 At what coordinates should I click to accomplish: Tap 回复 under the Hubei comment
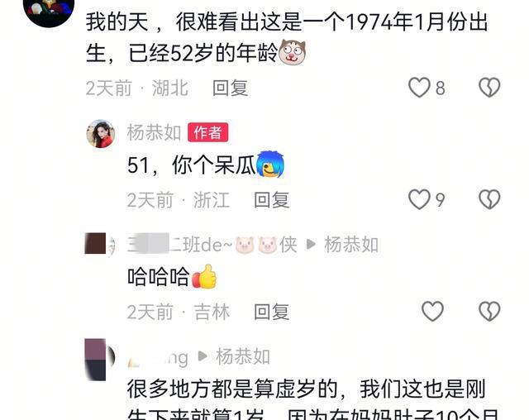[x=231, y=88]
